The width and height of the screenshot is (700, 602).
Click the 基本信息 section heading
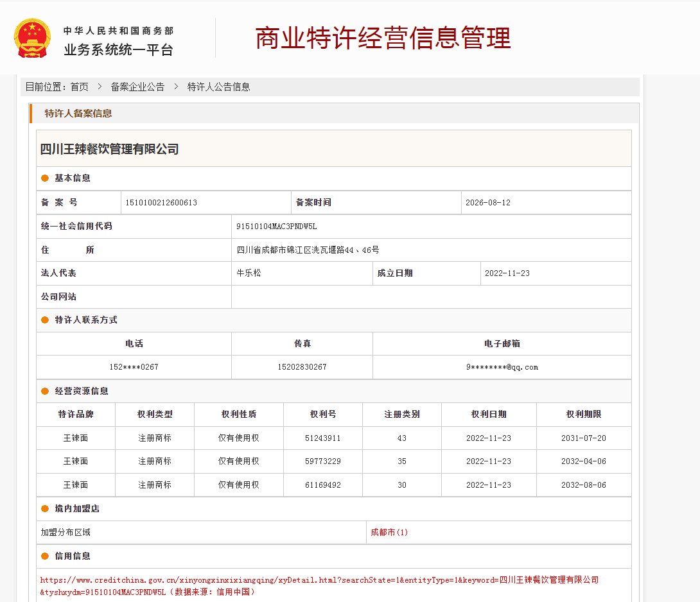(x=73, y=178)
